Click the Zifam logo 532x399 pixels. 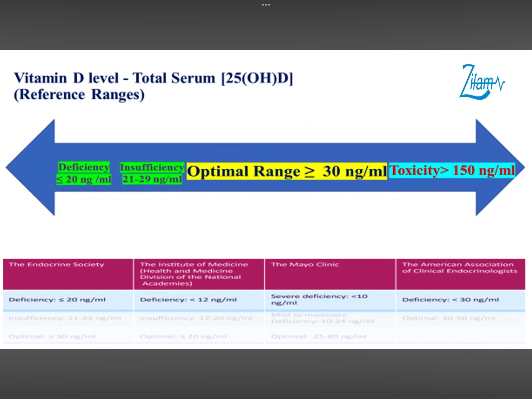(482, 82)
